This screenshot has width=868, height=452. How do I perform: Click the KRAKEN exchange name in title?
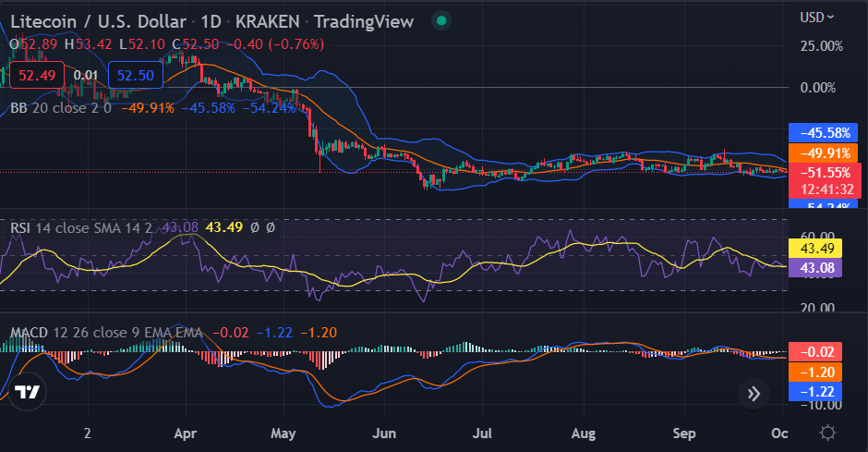(268, 21)
